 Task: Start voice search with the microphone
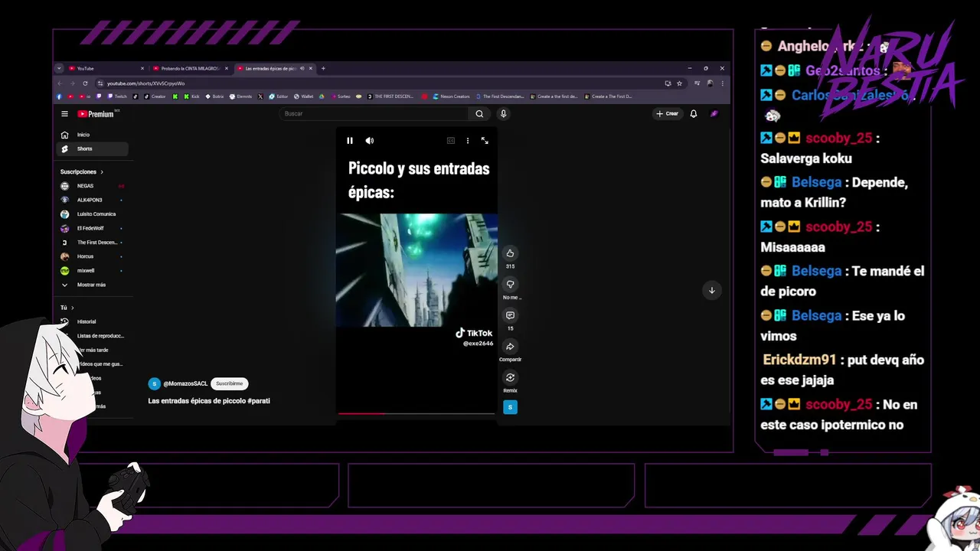tap(503, 114)
